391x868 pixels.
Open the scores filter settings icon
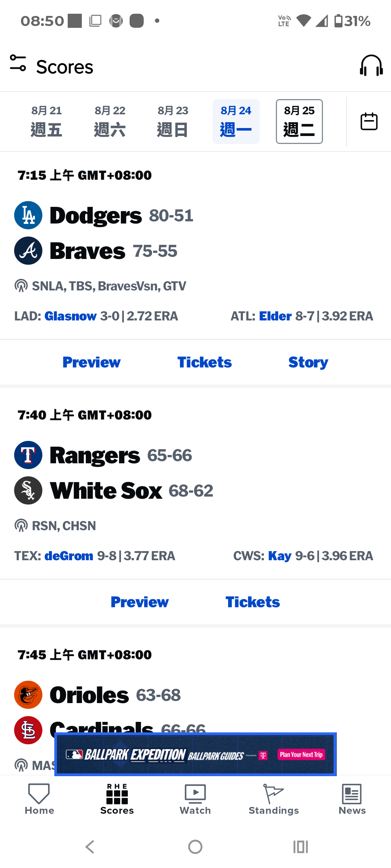click(x=18, y=63)
